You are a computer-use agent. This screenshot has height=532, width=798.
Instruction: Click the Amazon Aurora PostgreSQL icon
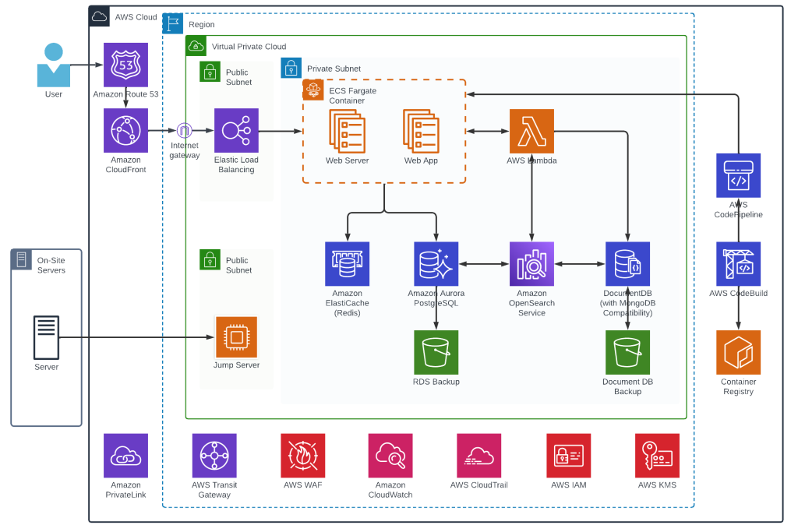coord(436,263)
